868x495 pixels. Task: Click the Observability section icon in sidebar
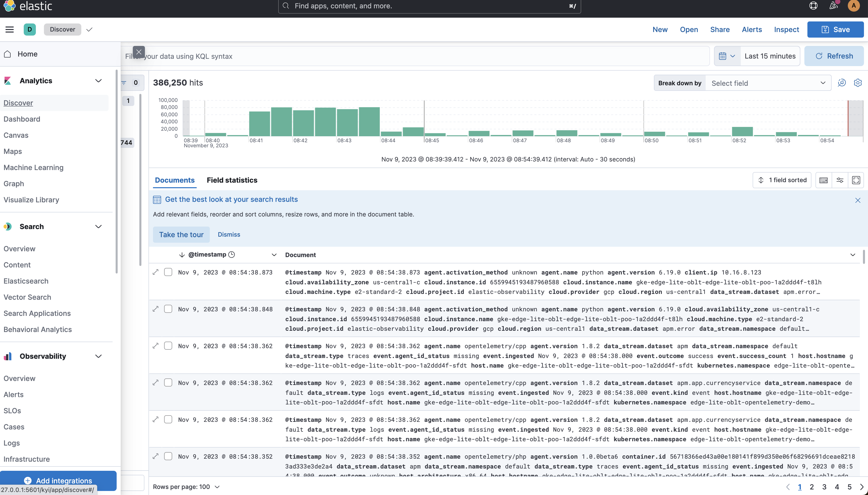pyautogui.click(x=8, y=356)
